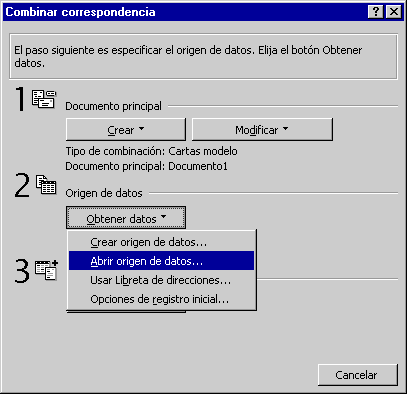This screenshot has width=407, height=394.
Task: Open the Modificar dropdown button
Action: tap(262, 129)
